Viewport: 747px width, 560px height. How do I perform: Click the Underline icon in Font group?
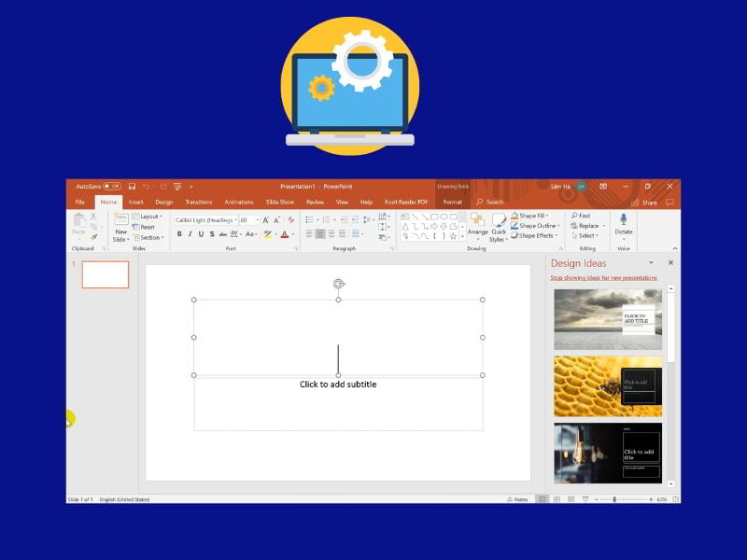[200, 234]
